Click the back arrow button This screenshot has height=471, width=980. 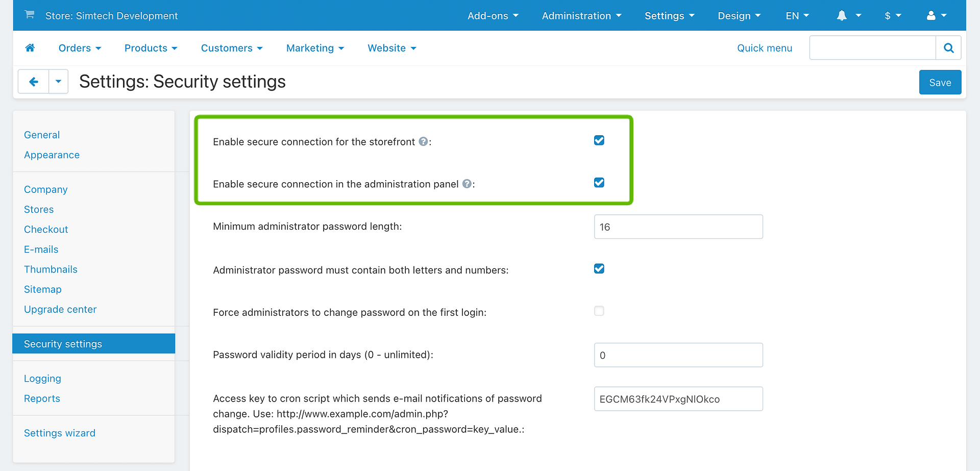point(34,82)
